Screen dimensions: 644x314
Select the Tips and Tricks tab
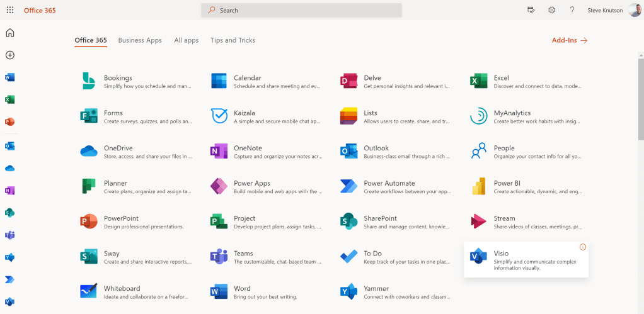click(233, 40)
